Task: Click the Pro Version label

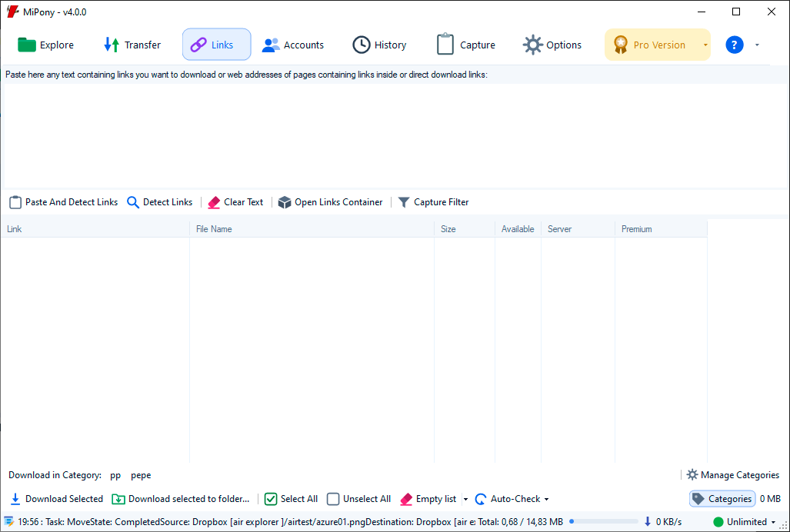Action: coord(659,45)
